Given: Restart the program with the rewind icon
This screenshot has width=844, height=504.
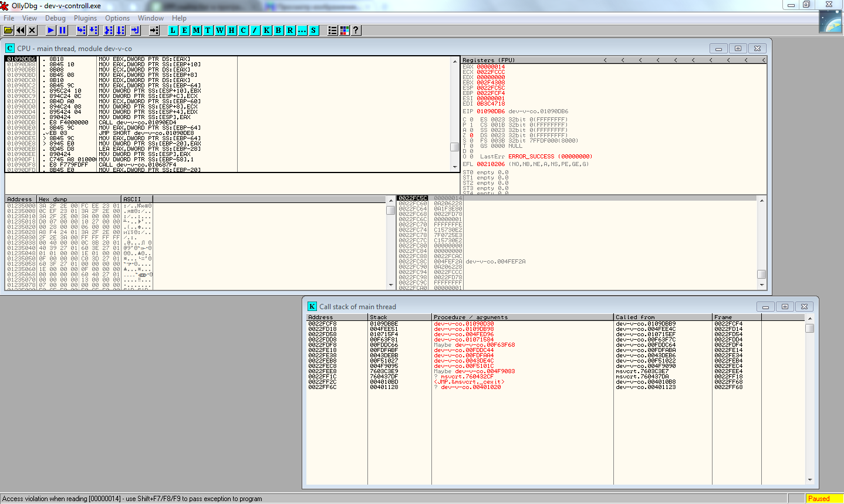Looking at the screenshot, I should (21, 30).
